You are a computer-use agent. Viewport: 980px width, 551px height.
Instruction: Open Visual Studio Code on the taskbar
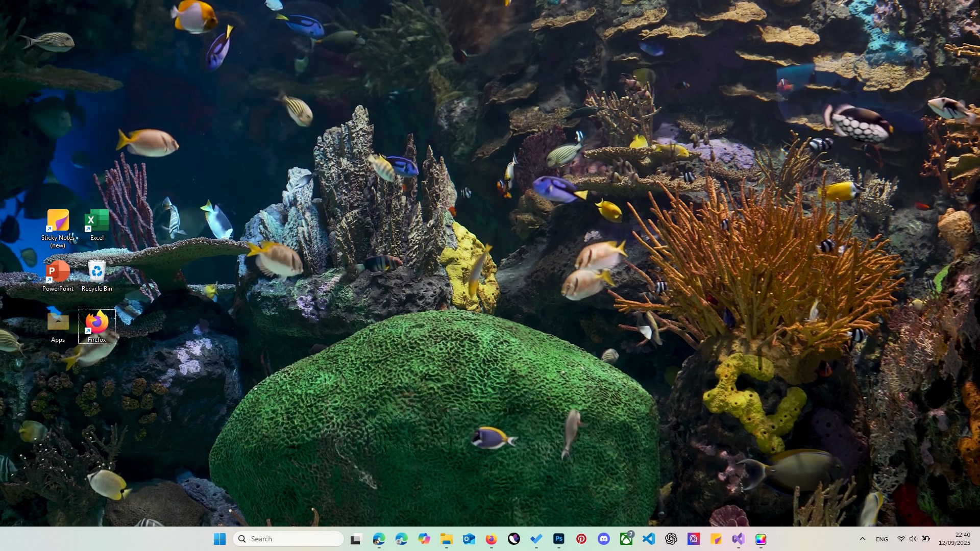(x=649, y=539)
